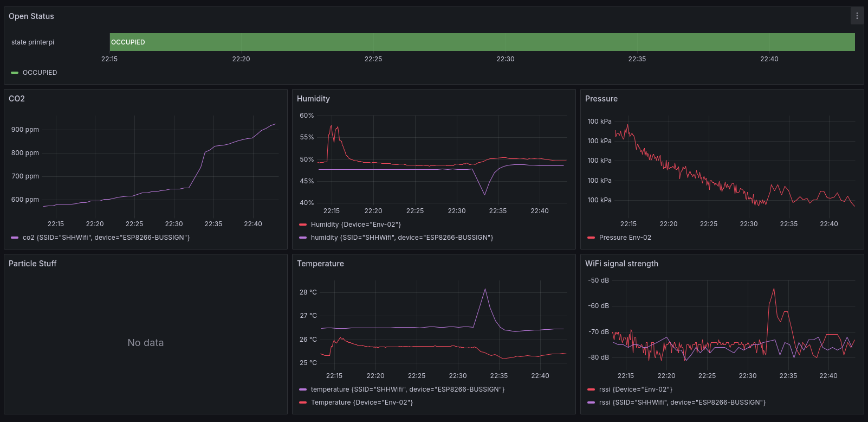This screenshot has width=868, height=422.
Task: Click the green OCCUPIED state timeline bar
Action: (482, 42)
